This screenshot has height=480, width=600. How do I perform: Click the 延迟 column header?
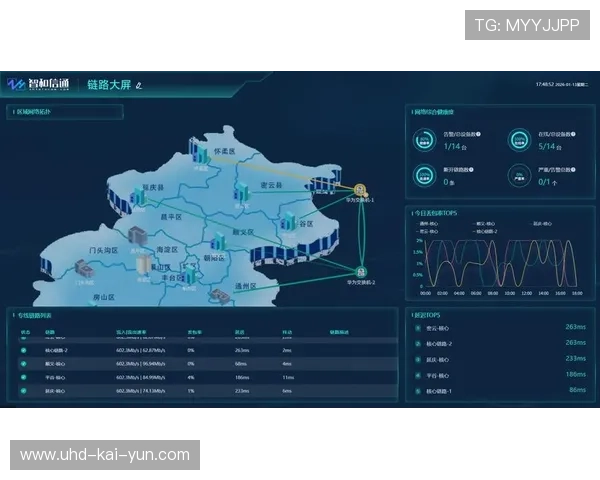click(240, 332)
